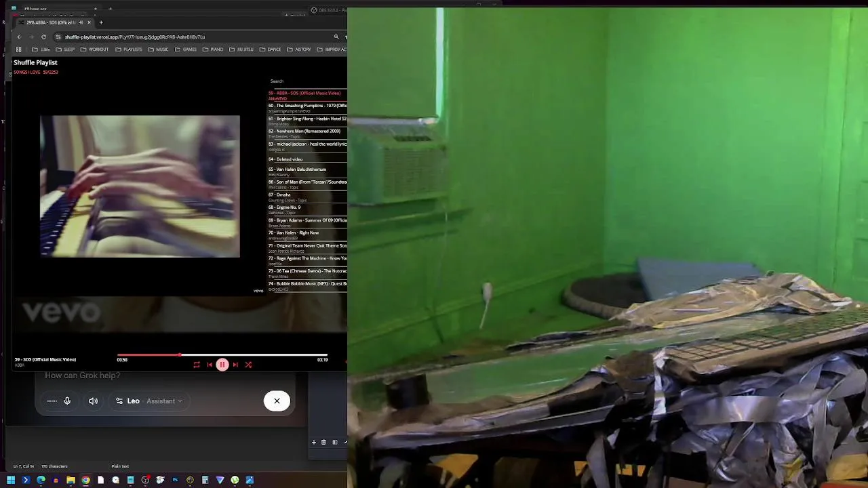Click the Search field above the playlist
Viewport: 868px width, 488px height.
point(308,81)
